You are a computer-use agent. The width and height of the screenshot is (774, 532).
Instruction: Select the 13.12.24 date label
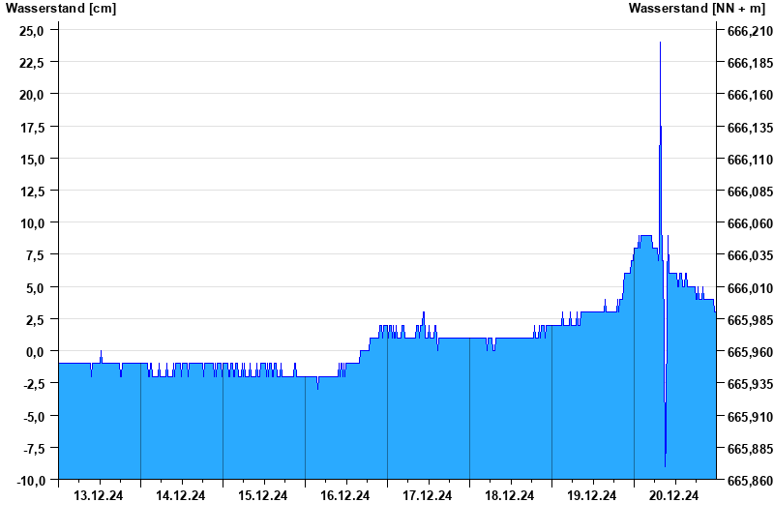coord(99,495)
